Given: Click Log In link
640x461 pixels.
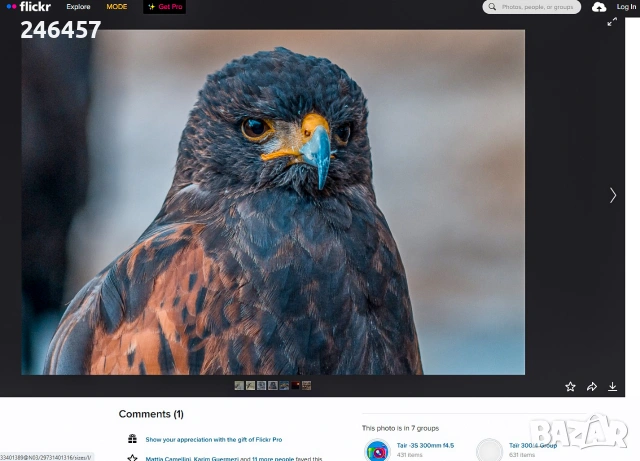Looking at the screenshot, I should [626, 7].
